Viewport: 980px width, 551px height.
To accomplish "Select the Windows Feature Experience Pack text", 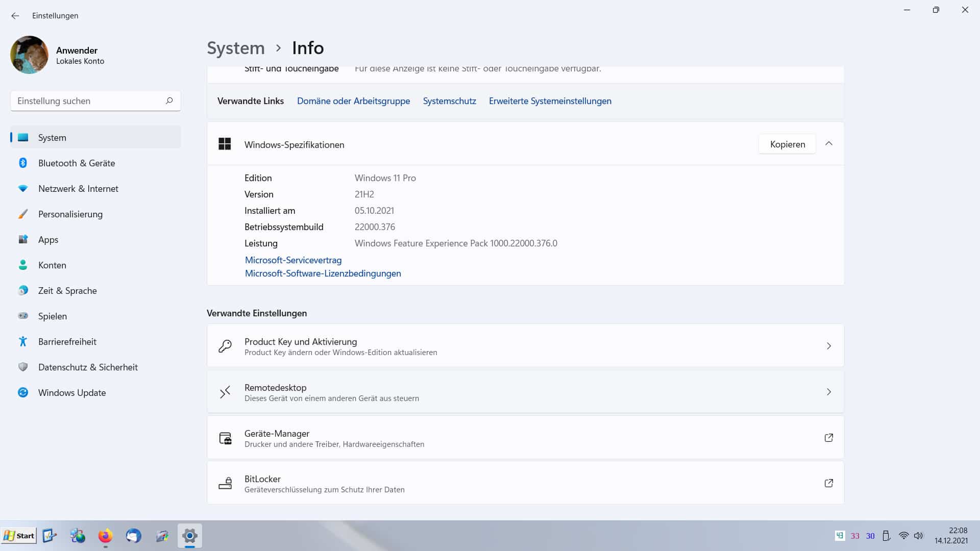I will coord(456,243).
